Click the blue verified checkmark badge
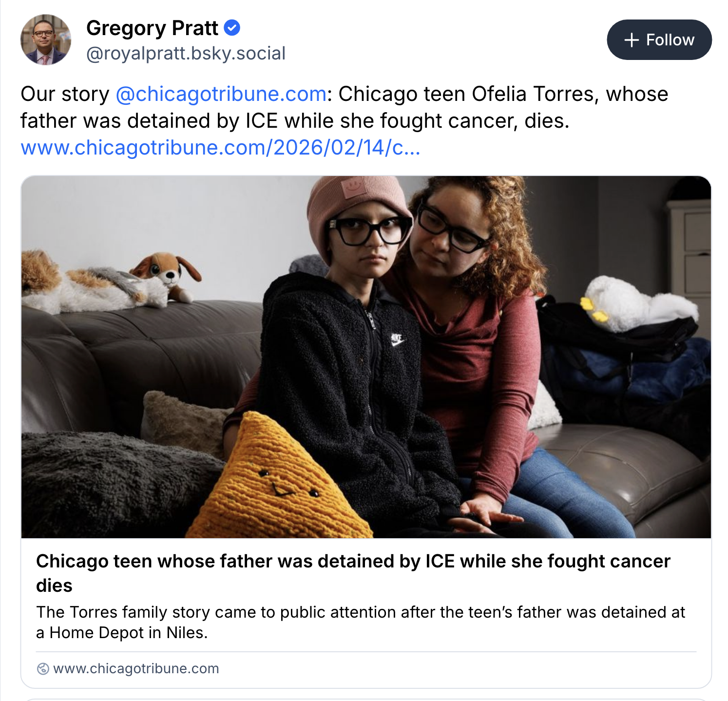Screen dimensions: 728x701 pyautogui.click(x=232, y=28)
